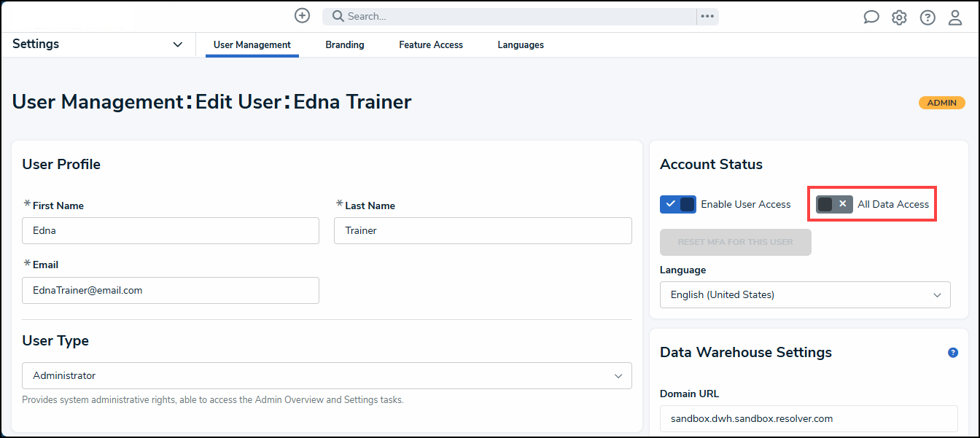Click the First Name field

[171, 230]
